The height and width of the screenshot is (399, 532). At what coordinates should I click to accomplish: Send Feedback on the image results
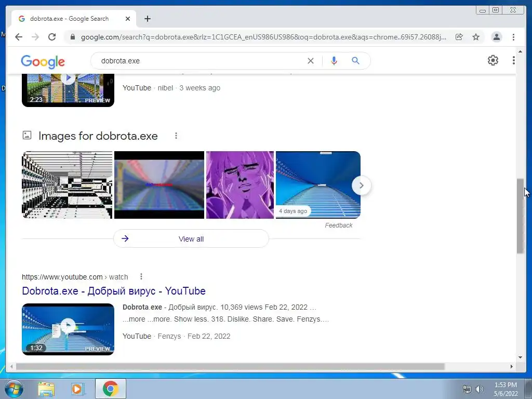[x=339, y=225]
